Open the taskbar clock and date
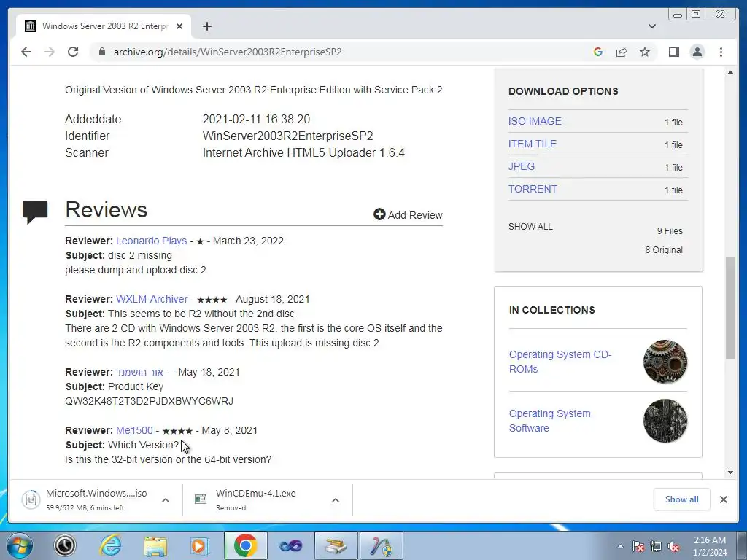This screenshot has width=747, height=560. click(710, 546)
